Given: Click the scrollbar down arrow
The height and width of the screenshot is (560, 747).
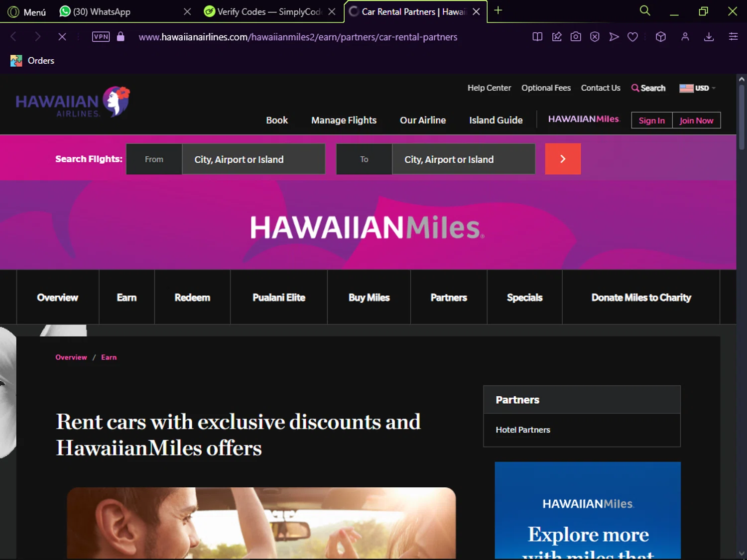Looking at the screenshot, I should pos(742,554).
